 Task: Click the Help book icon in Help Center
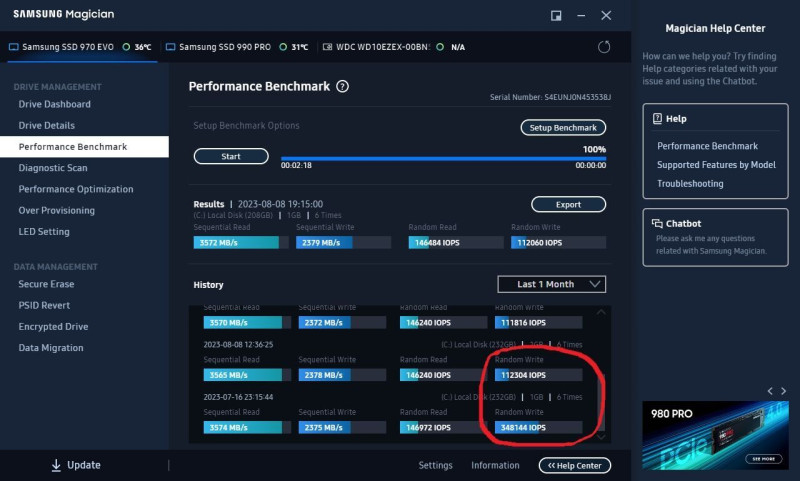click(657, 118)
